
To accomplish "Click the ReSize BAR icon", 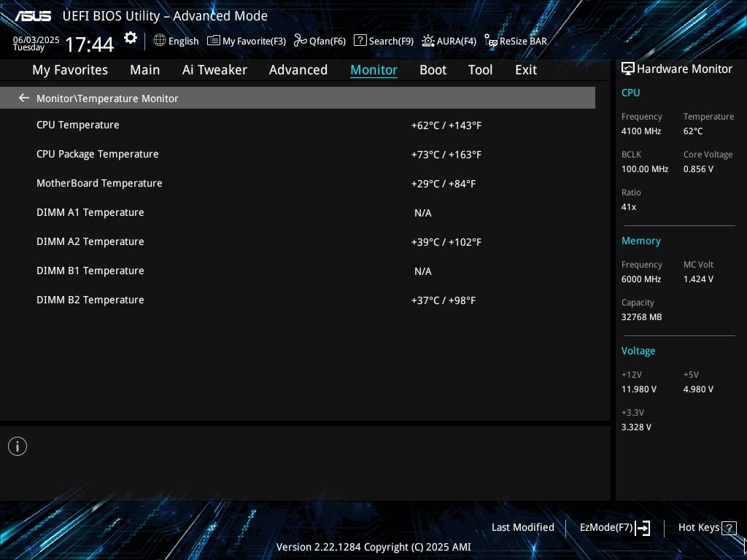I will pyautogui.click(x=491, y=41).
